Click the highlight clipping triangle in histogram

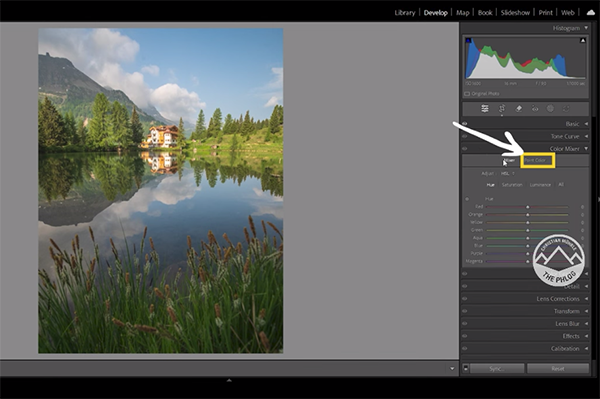tap(582, 40)
